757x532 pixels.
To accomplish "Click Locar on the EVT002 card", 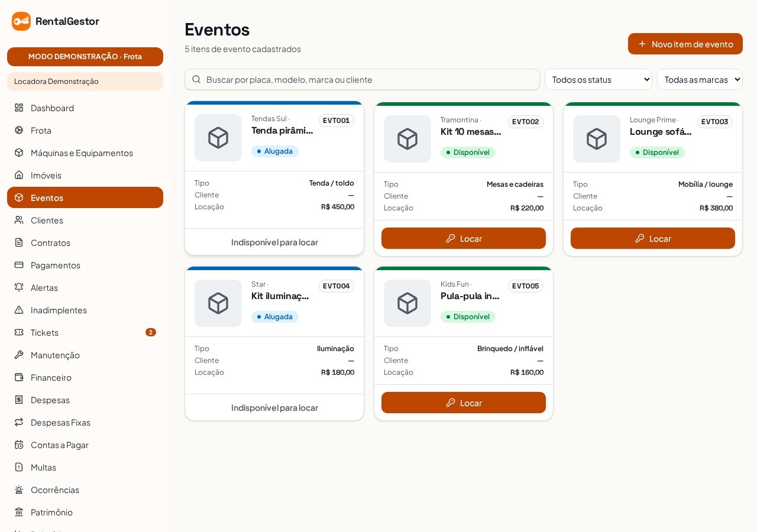I will click(464, 238).
